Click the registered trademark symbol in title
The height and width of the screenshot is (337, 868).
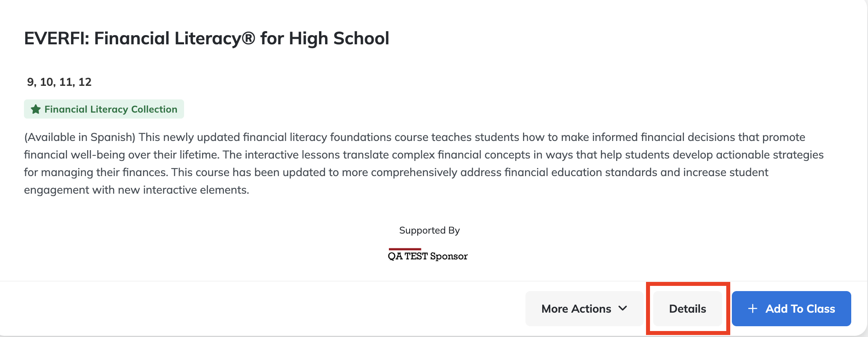coord(248,38)
